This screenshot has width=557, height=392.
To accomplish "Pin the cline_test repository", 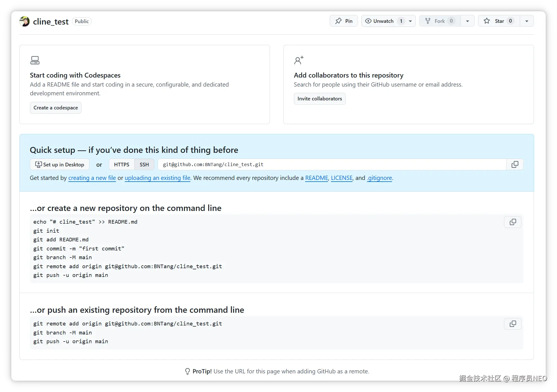I will point(344,21).
